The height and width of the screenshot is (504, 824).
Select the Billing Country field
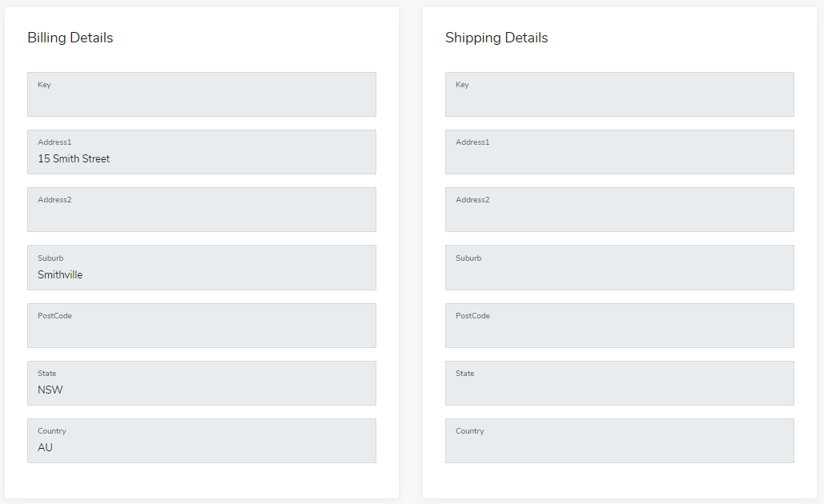pyautogui.click(x=202, y=441)
